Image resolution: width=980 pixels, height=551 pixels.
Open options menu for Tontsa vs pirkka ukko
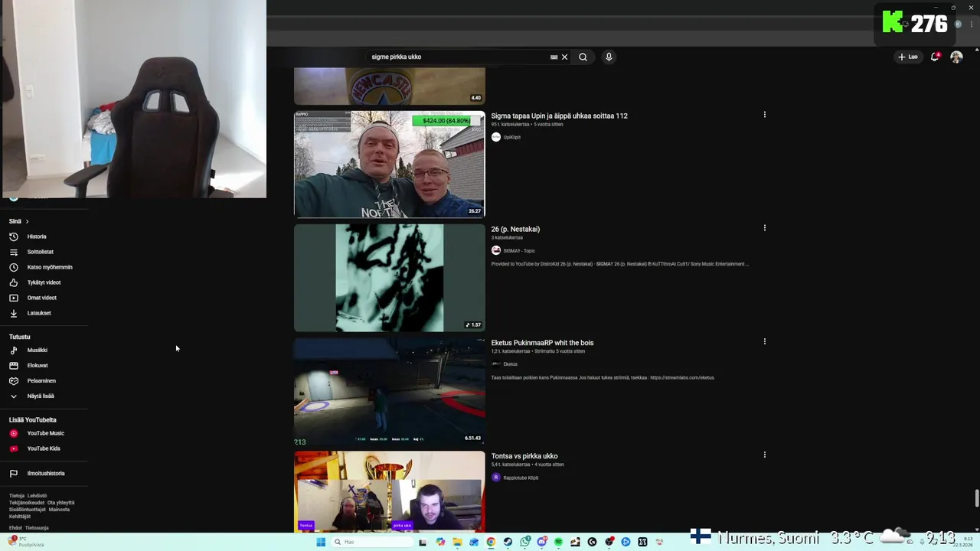764,455
